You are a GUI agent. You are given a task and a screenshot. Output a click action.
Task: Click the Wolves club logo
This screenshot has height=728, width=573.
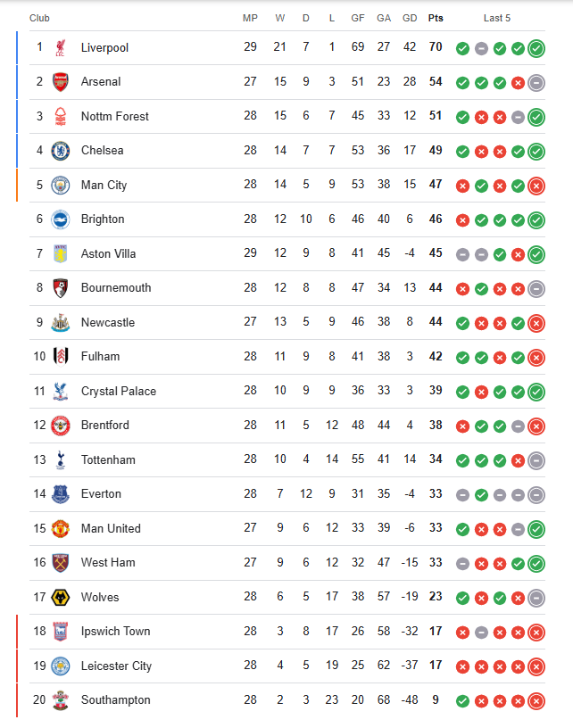pos(61,597)
